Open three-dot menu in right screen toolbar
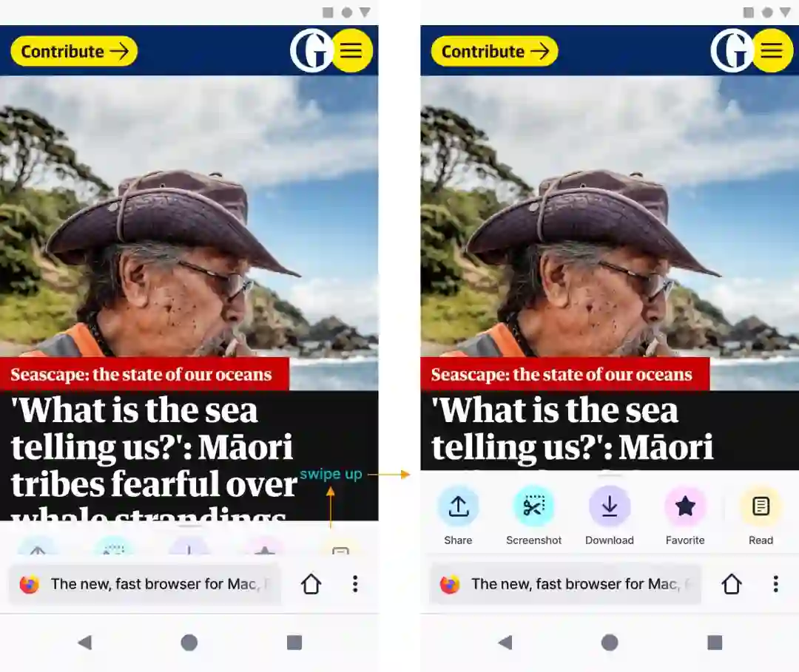Image resolution: width=799 pixels, height=672 pixels. tap(775, 584)
